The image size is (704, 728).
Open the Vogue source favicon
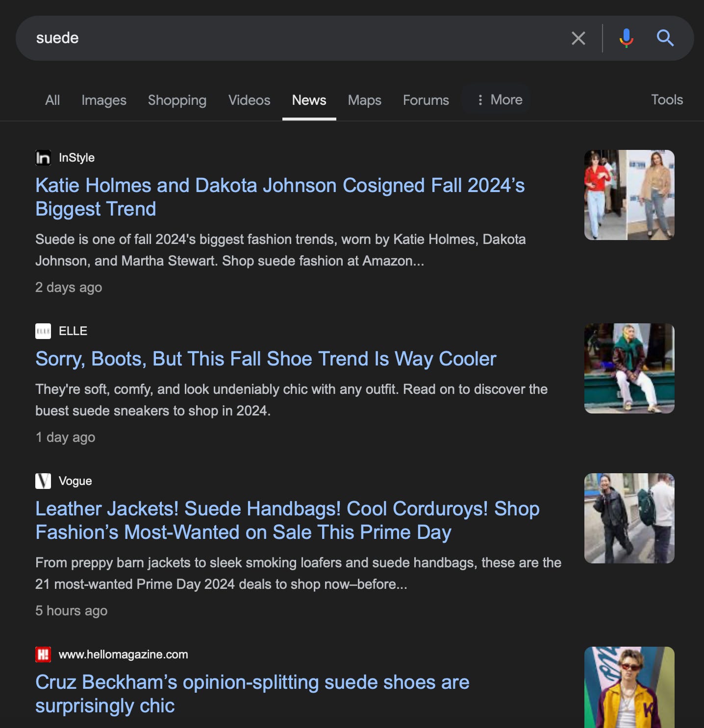tap(43, 481)
